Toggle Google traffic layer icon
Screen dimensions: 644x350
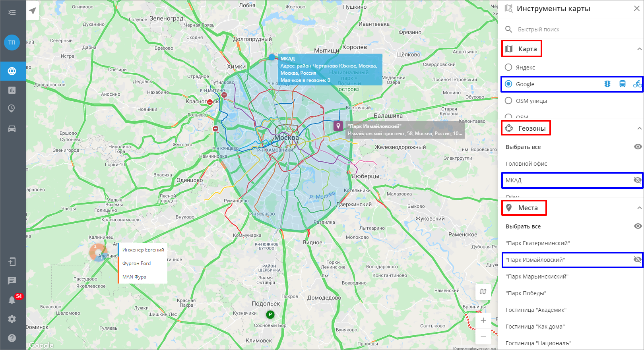607,84
